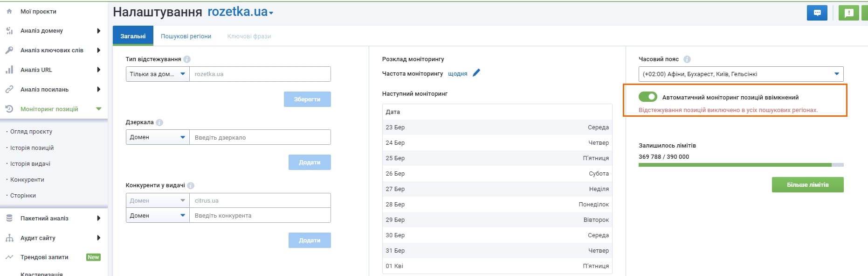Click the remaining limits progress bar

(x=741, y=165)
